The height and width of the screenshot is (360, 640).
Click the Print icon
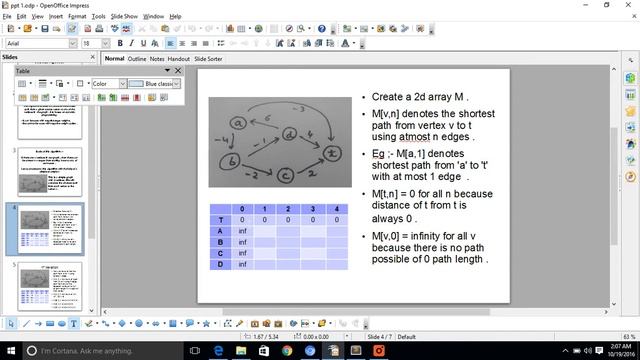coord(99,29)
